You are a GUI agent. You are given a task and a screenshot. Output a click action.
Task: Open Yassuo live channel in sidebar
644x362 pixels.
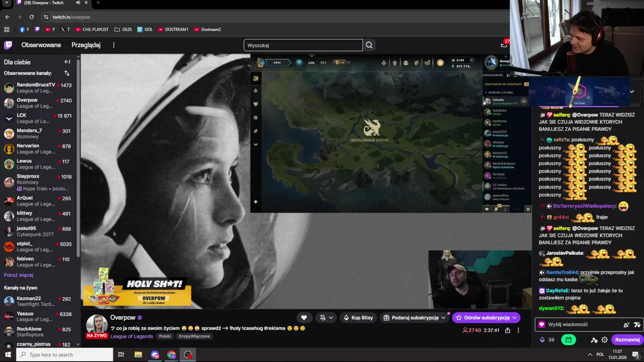38,317
